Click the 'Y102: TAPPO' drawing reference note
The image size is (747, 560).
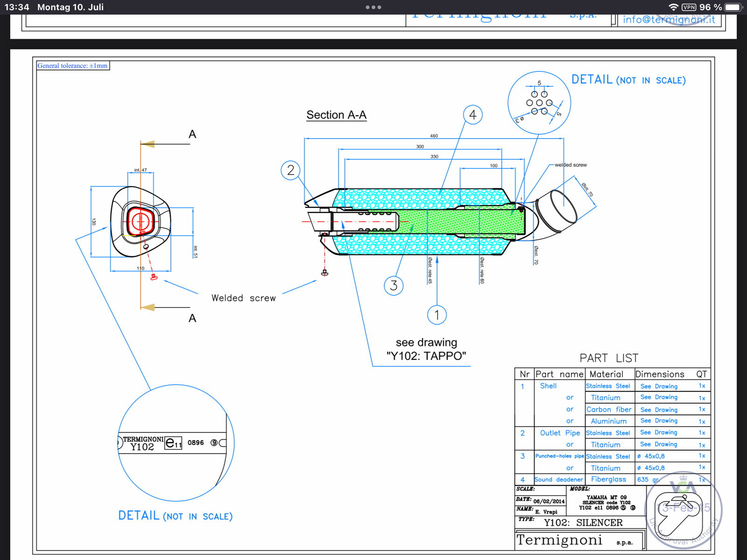point(426,356)
